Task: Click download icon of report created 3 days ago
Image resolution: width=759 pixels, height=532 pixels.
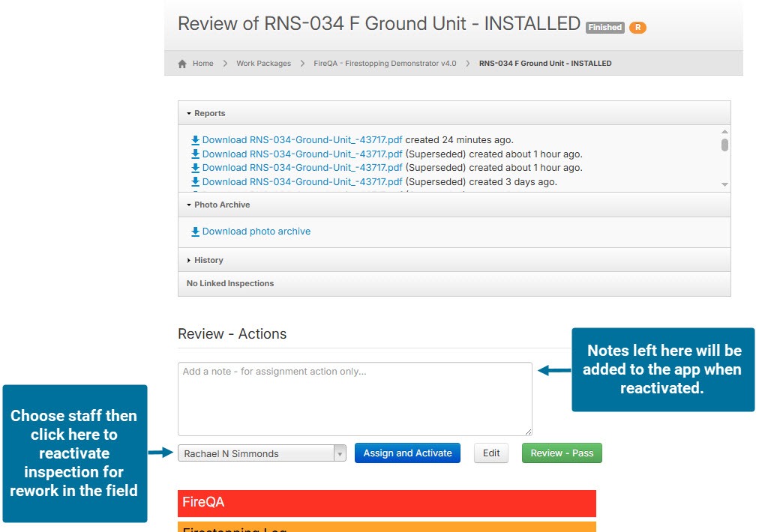Action: (195, 182)
